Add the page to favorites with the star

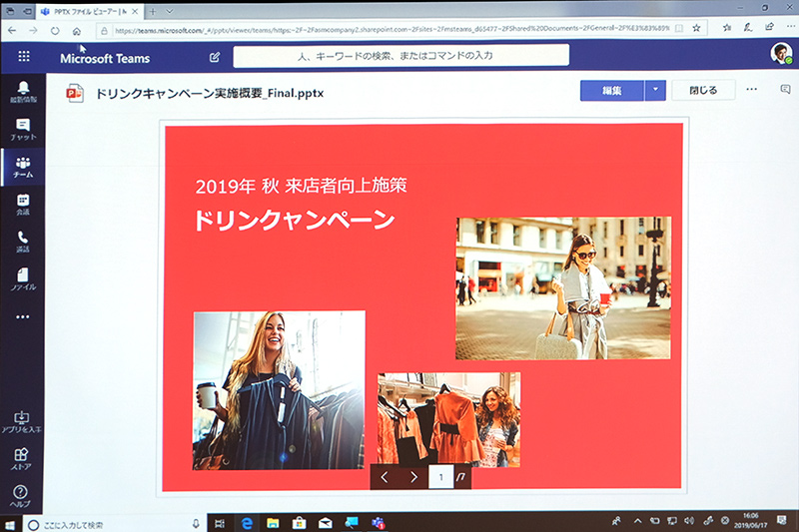pyautogui.click(x=696, y=28)
